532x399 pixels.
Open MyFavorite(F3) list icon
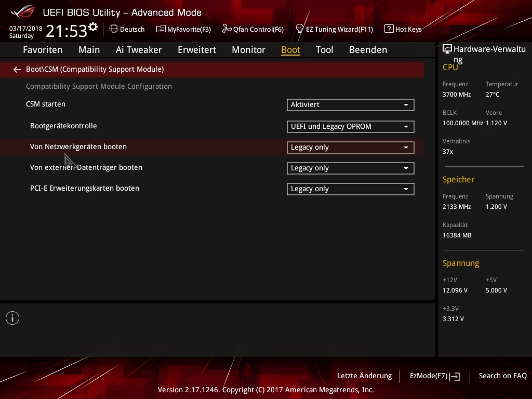pyautogui.click(x=161, y=29)
